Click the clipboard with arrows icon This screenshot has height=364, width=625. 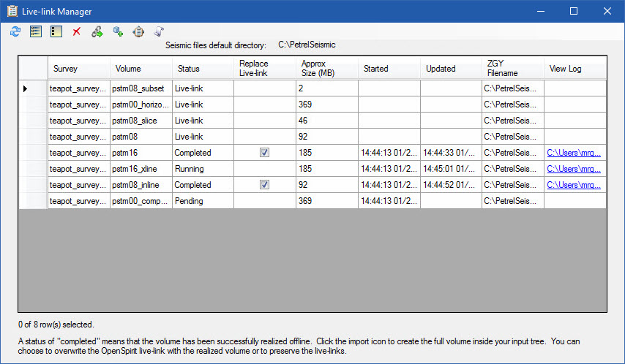(x=138, y=31)
